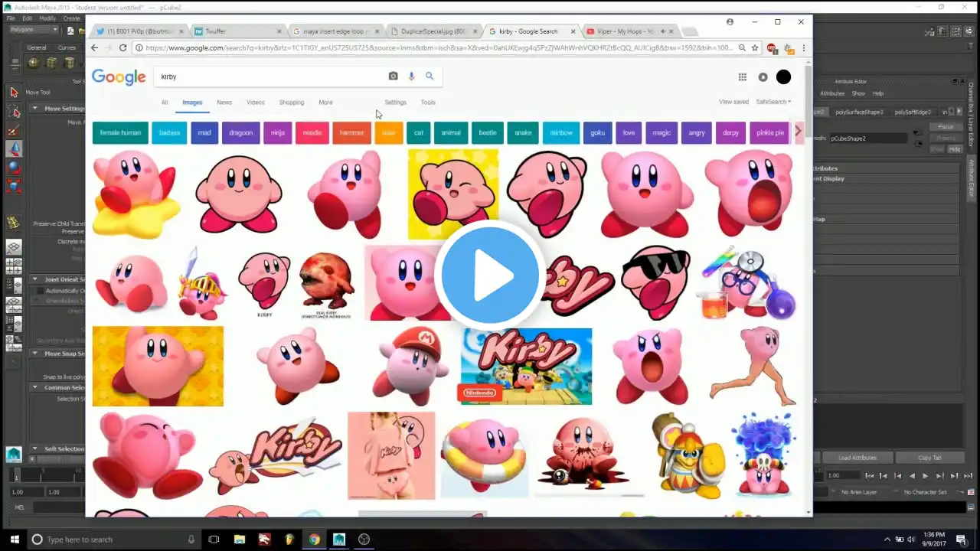980x551 pixels.
Task: Open Google search Tools
Action: [428, 103]
